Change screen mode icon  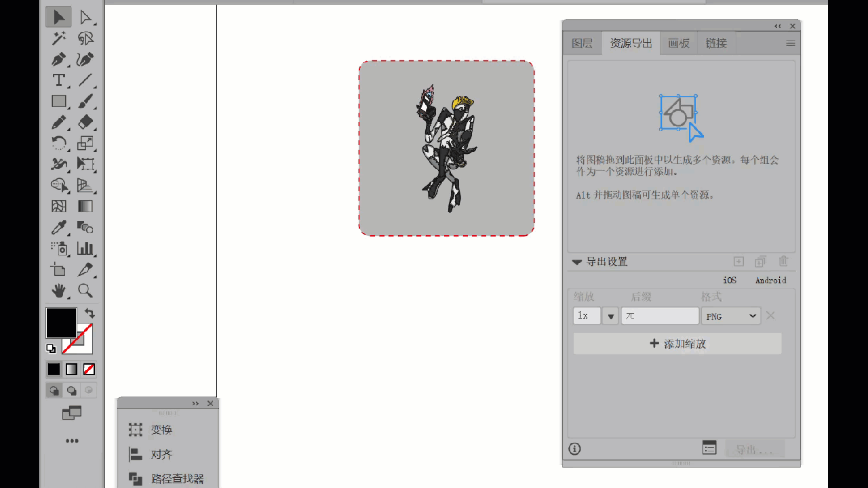point(71,413)
